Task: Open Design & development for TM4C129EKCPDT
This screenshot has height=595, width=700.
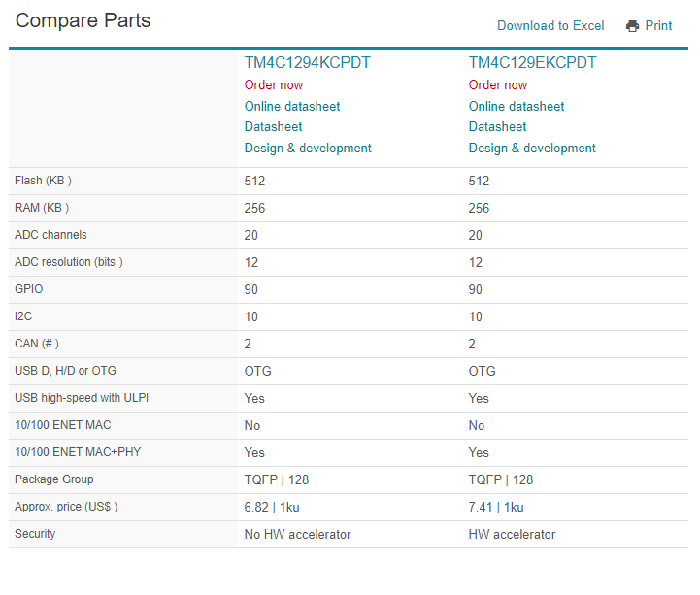Action: (532, 149)
